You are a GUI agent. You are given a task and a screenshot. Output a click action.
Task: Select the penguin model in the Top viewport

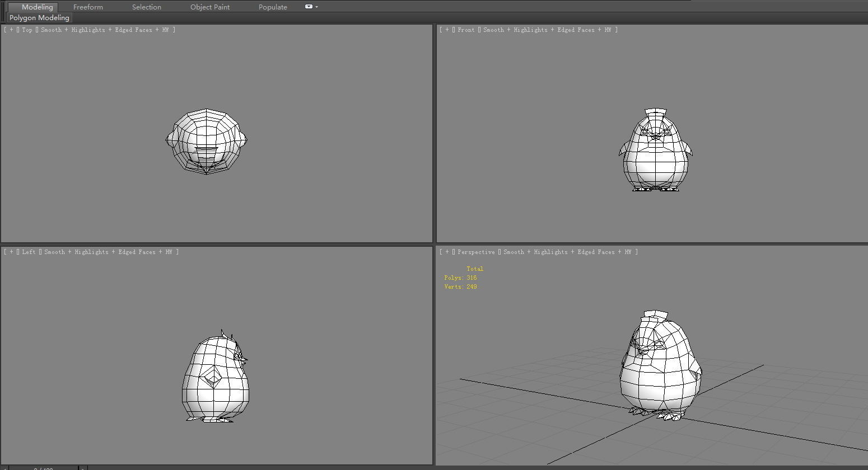point(206,141)
